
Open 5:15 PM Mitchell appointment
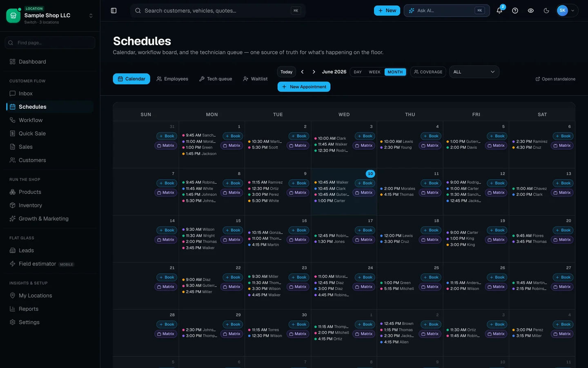(x=397, y=289)
